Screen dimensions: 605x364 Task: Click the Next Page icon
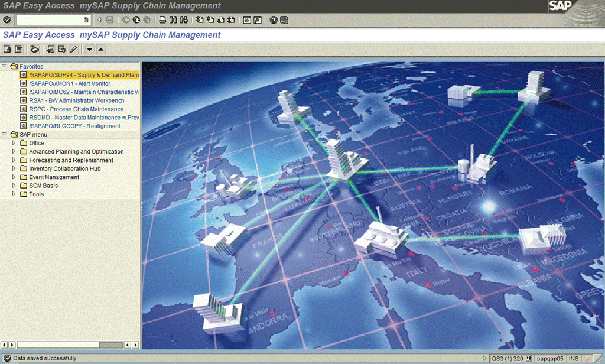pyautogui.click(x=221, y=19)
